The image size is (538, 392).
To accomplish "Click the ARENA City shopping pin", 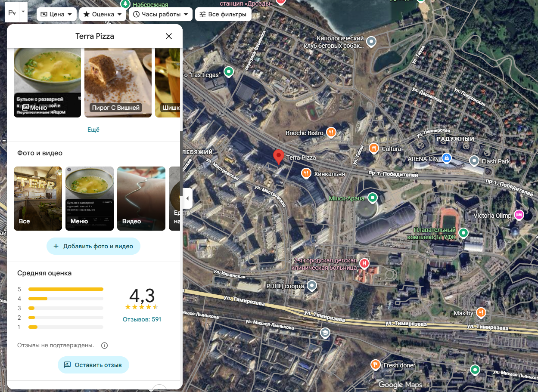I will click(447, 158).
